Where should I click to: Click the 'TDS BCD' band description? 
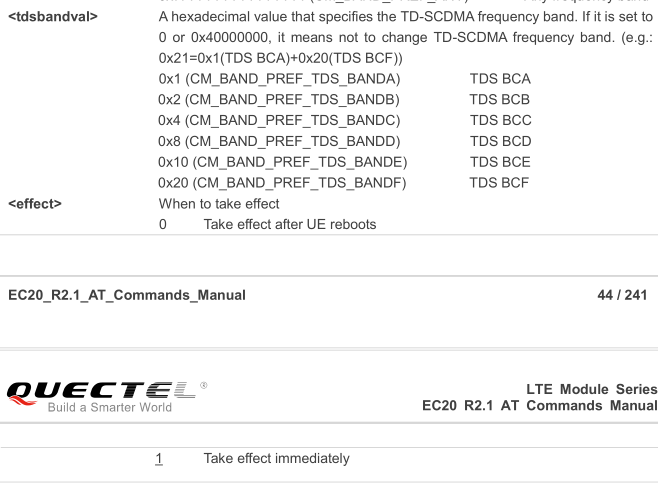pos(501,141)
